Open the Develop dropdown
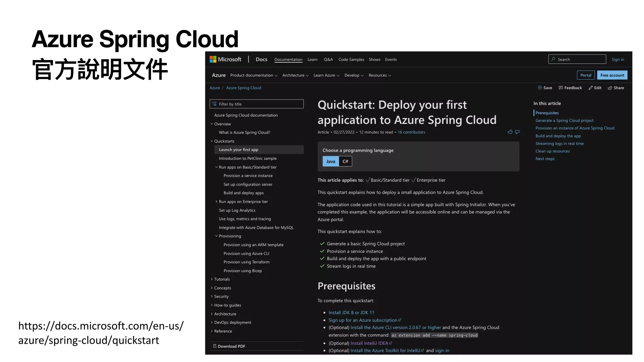Viewport: 644px width, 362px height. tap(354, 75)
